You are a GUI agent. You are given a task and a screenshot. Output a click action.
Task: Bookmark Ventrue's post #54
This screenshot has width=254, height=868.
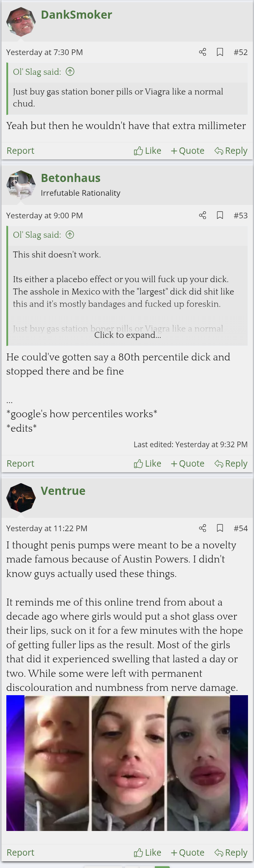tap(220, 528)
